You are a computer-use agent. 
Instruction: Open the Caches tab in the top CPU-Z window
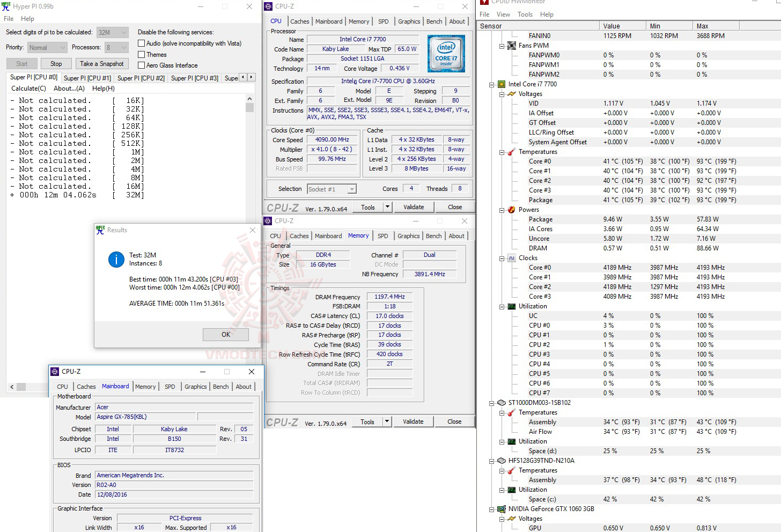pos(300,21)
